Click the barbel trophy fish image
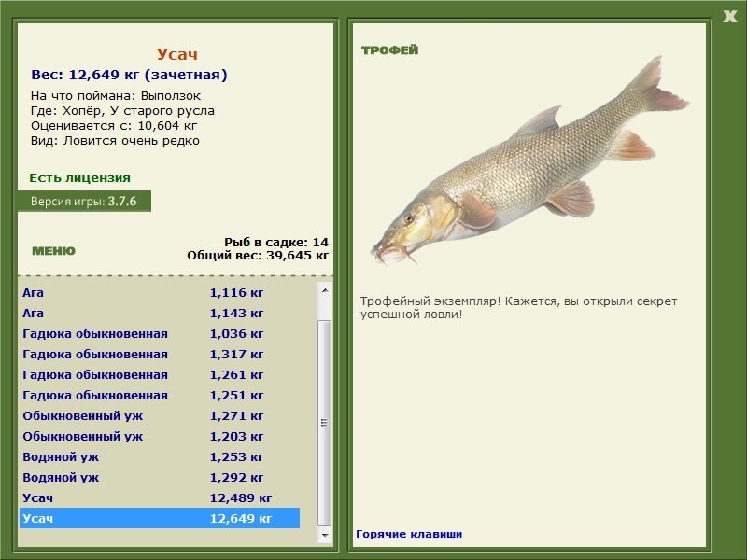 point(529,161)
